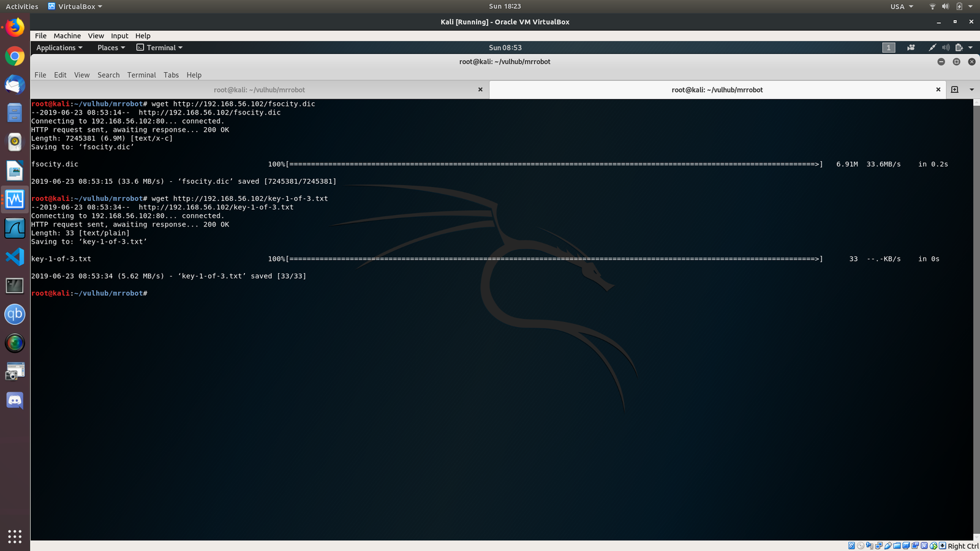Close the first terminal tab
This screenshot has height=551, width=980.
[480, 89]
